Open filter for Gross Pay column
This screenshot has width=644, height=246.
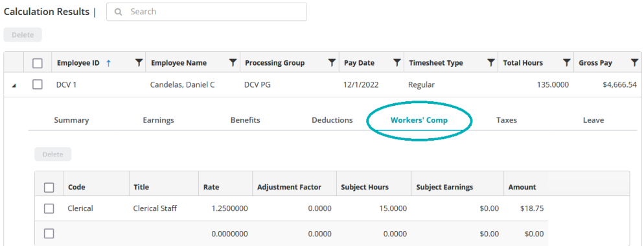[634, 62]
